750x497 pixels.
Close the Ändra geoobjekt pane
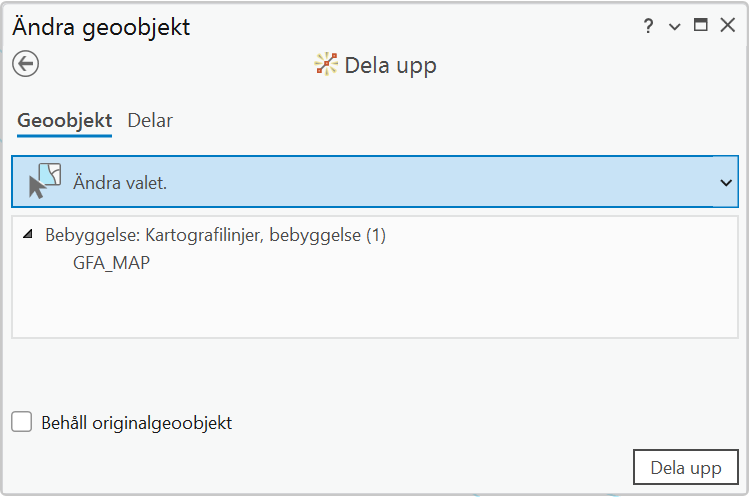[x=728, y=26]
